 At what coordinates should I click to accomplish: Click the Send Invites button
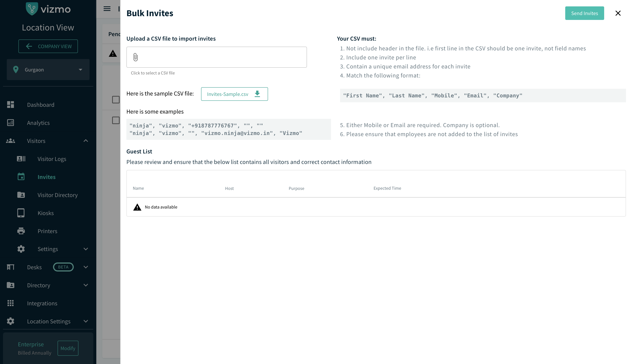(x=584, y=13)
